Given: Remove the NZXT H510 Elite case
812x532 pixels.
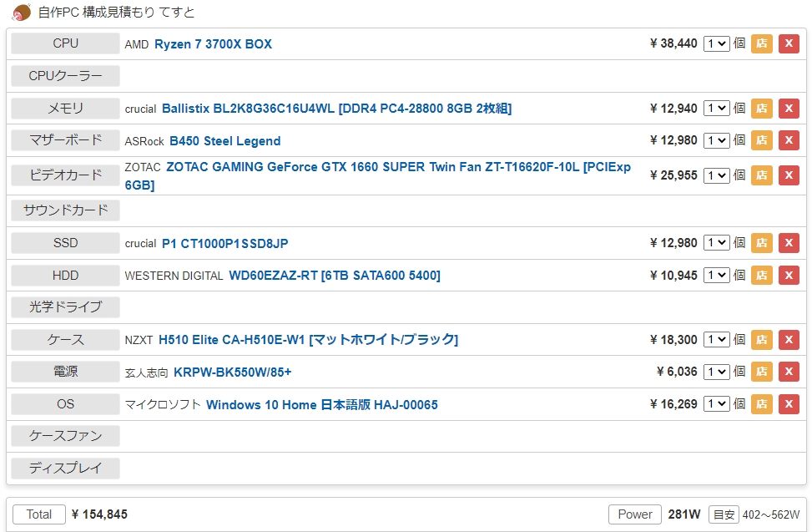Looking at the screenshot, I should click(x=789, y=339).
